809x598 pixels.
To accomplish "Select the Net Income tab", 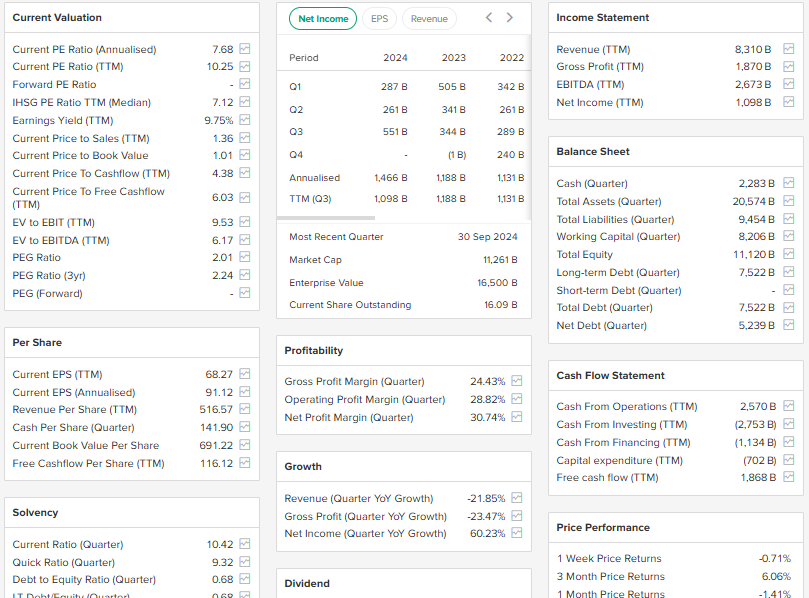I will click(x=323, y=18).
